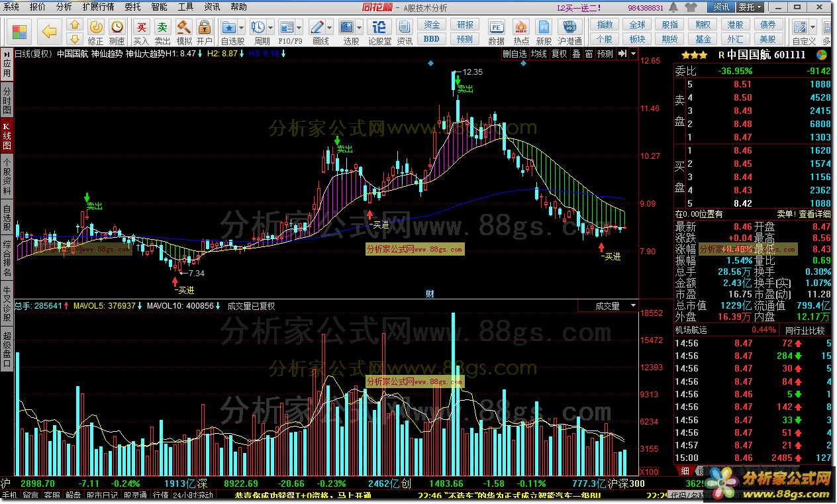The image size is (837, 504).
Task: Click the 港股 button
Action: (x=735, y=25)
